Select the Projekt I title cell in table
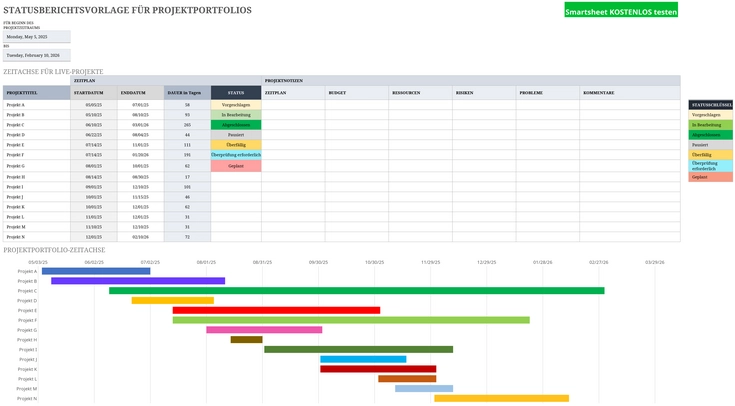Image resolution: width=735 pixels, height=406 pixels. (37, 187)
